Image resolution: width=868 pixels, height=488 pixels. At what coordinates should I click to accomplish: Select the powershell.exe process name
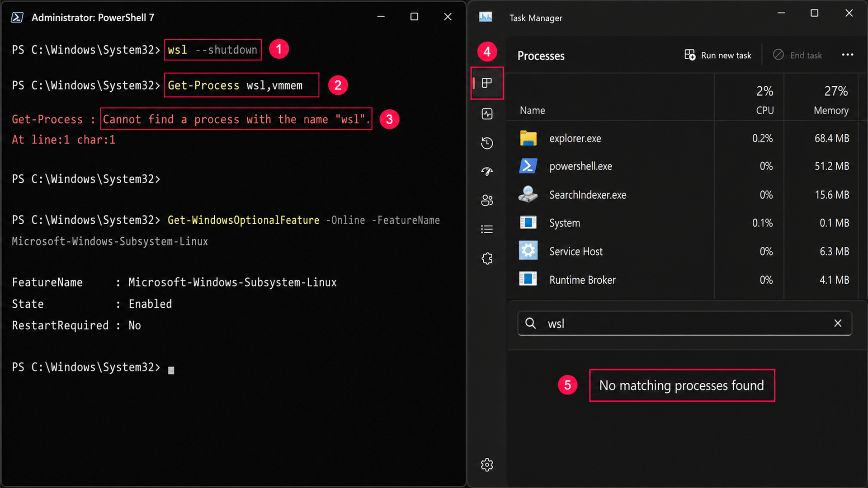tap(580, 166)
